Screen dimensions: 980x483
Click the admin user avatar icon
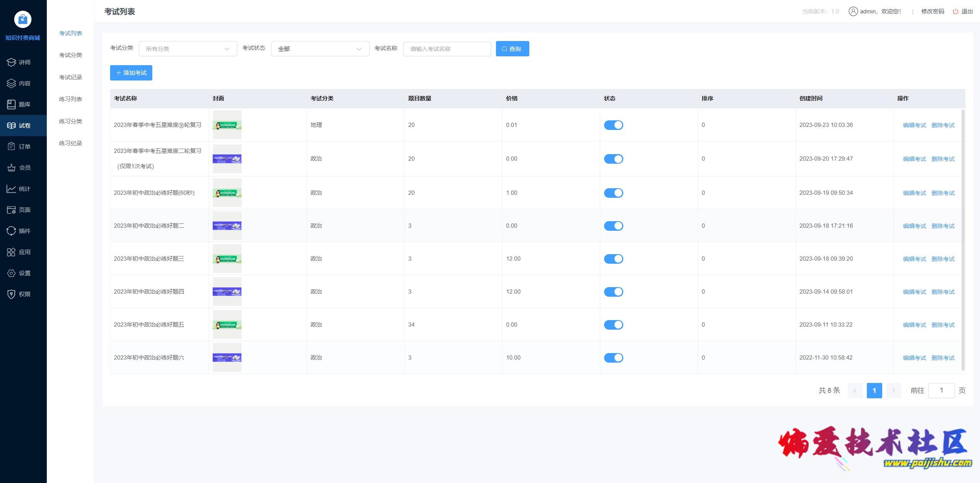[x=853, y=11]
